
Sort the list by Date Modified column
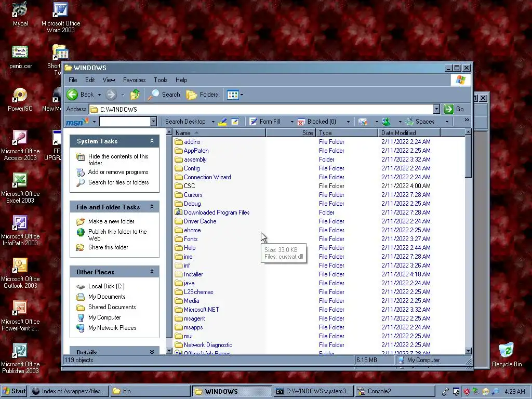tap(409, 132)
